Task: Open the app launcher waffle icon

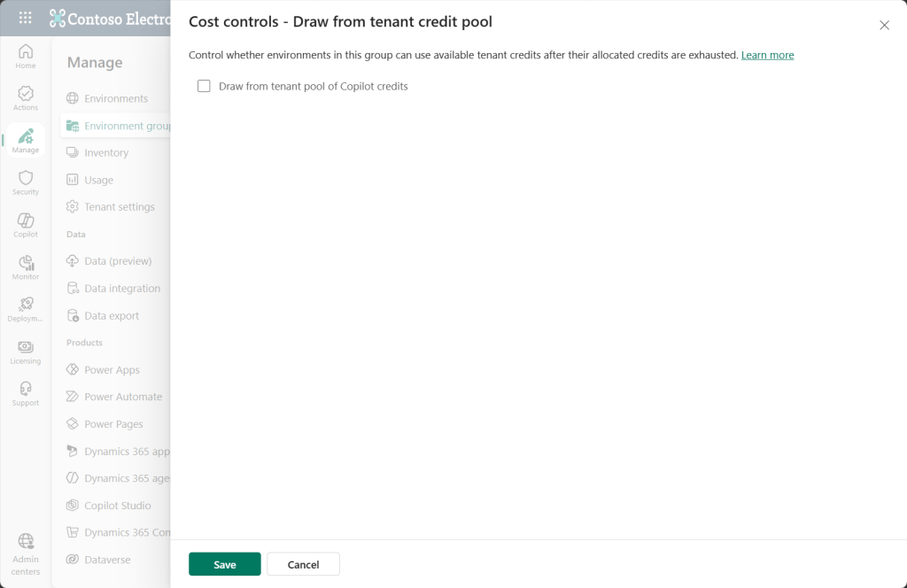Action: click(26, 18)
